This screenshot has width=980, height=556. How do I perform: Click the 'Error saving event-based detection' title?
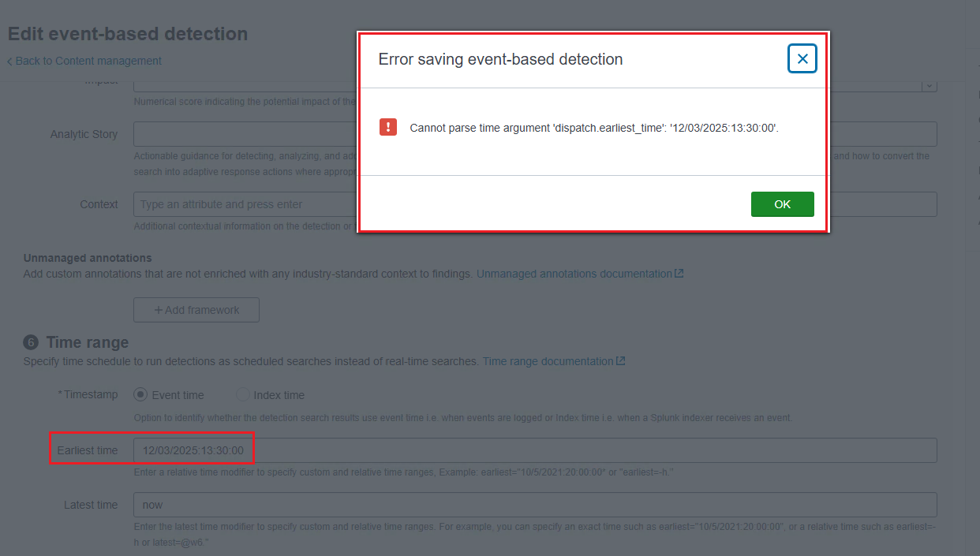point(500,59)
